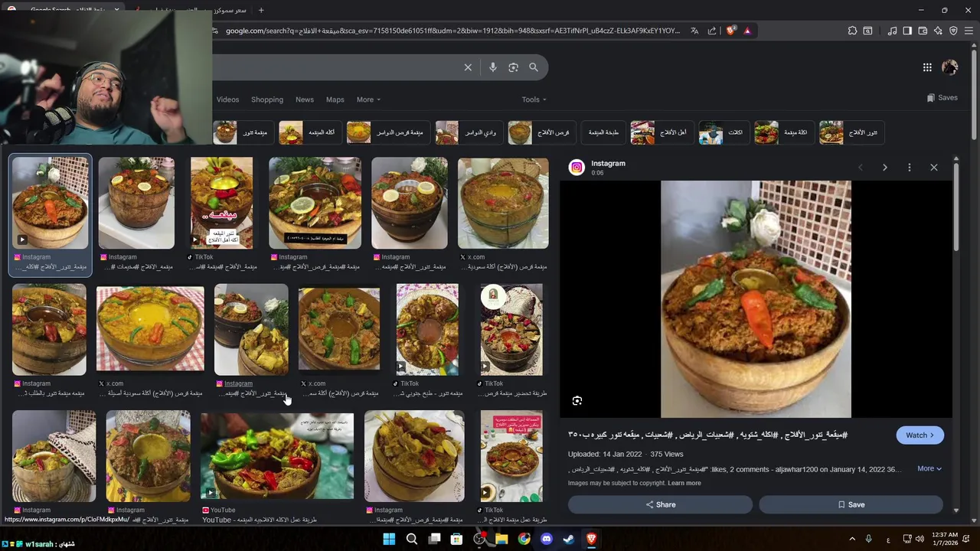Select the طبخة الميقعة suggestion chip
The image size is (980, 551).
click(603, 132)
